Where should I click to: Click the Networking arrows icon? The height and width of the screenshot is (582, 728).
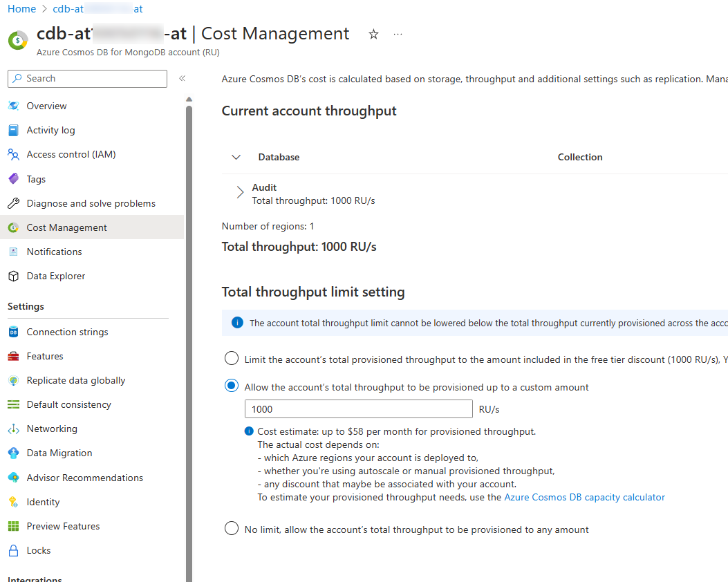coord(13,429)
